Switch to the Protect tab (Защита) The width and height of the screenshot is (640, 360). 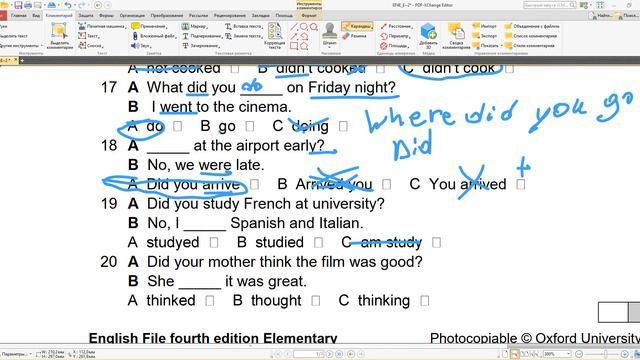[86, 16]
